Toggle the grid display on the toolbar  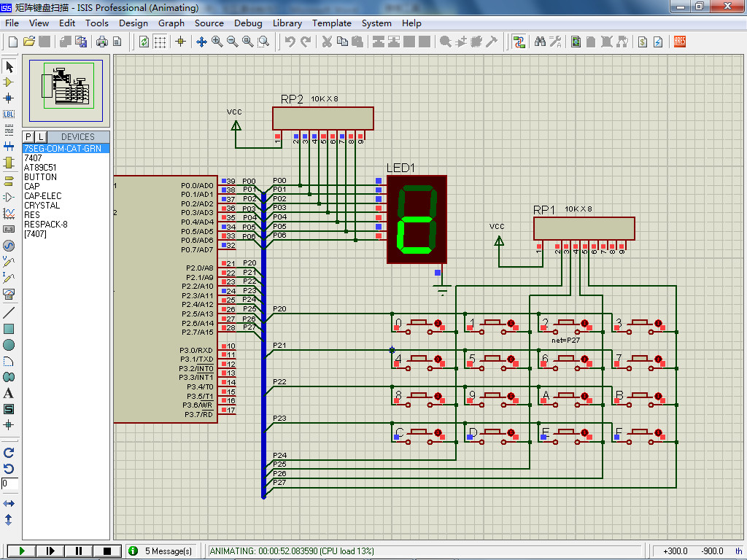click(160, 42)
